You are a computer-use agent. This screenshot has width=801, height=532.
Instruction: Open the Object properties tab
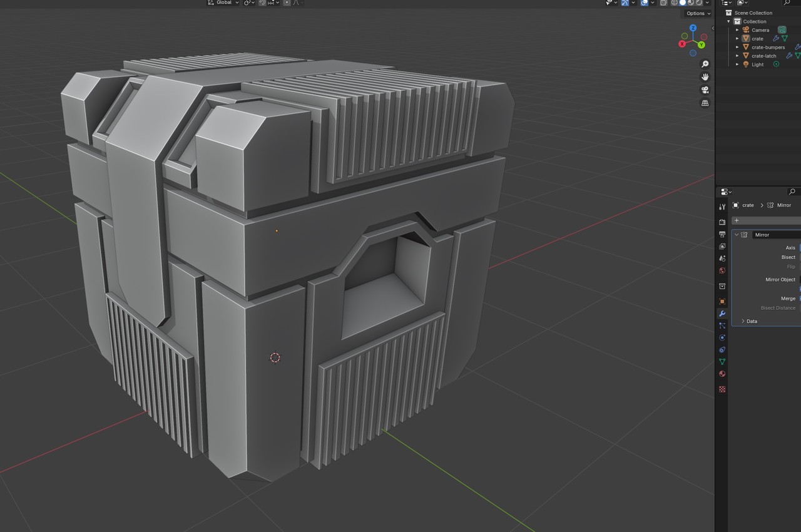[722, 301]
